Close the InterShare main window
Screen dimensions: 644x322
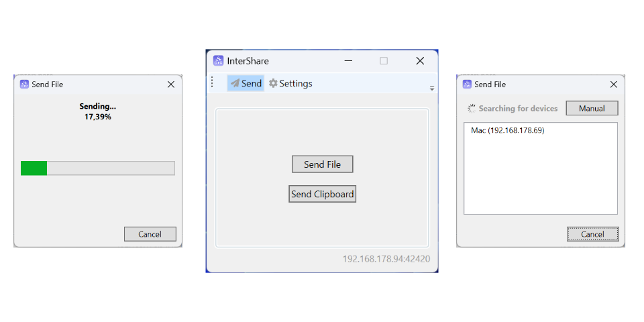[x=420, y=61]
